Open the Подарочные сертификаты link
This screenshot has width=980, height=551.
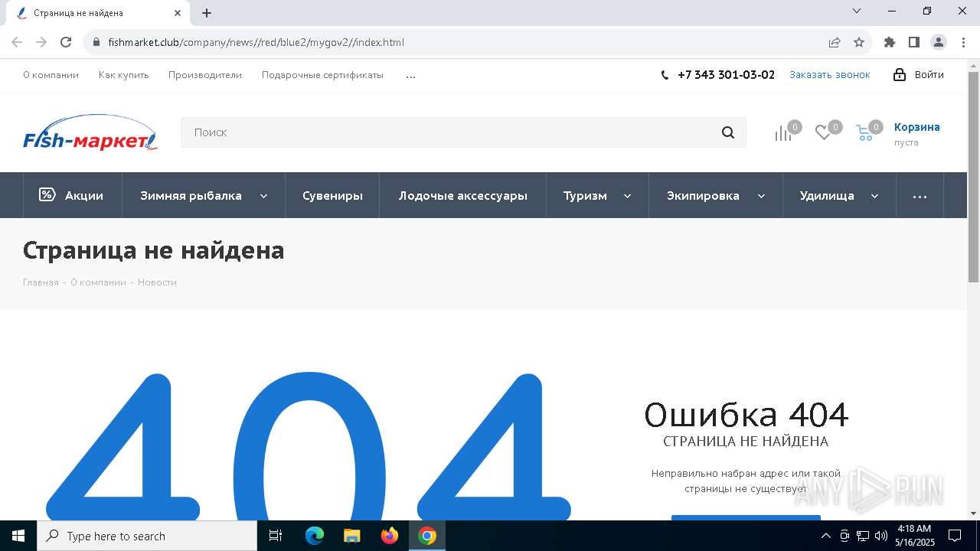coord(322,75)
